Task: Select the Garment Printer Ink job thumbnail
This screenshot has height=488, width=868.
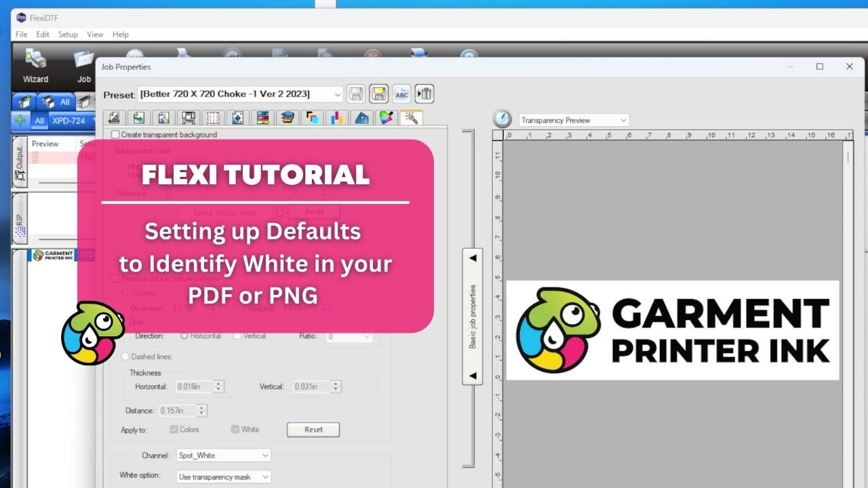Action: coord(53,256)
